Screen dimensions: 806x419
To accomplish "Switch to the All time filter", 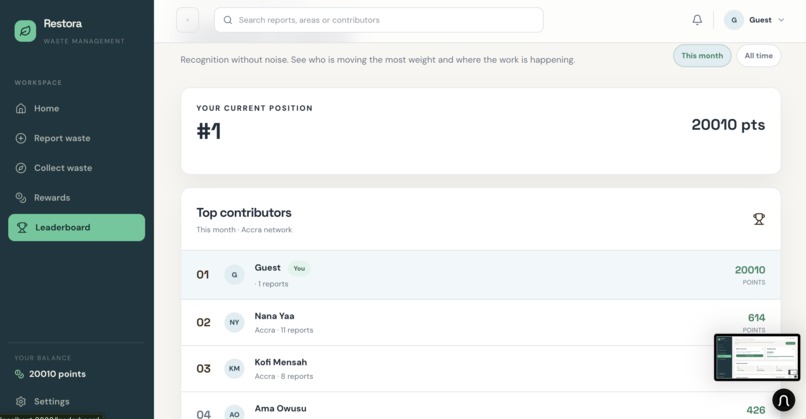I will coord(759,56).
